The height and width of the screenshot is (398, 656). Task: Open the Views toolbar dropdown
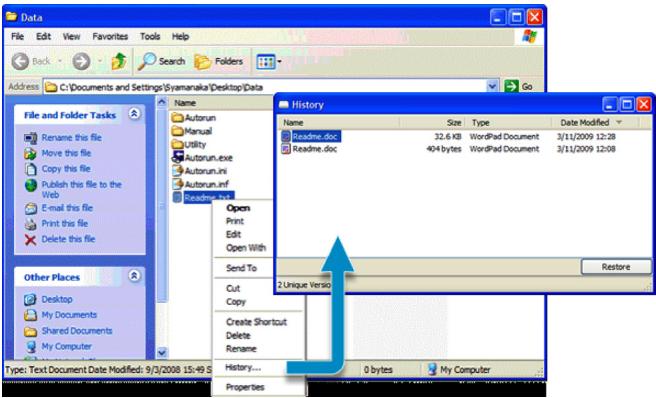tap(269, 62)
